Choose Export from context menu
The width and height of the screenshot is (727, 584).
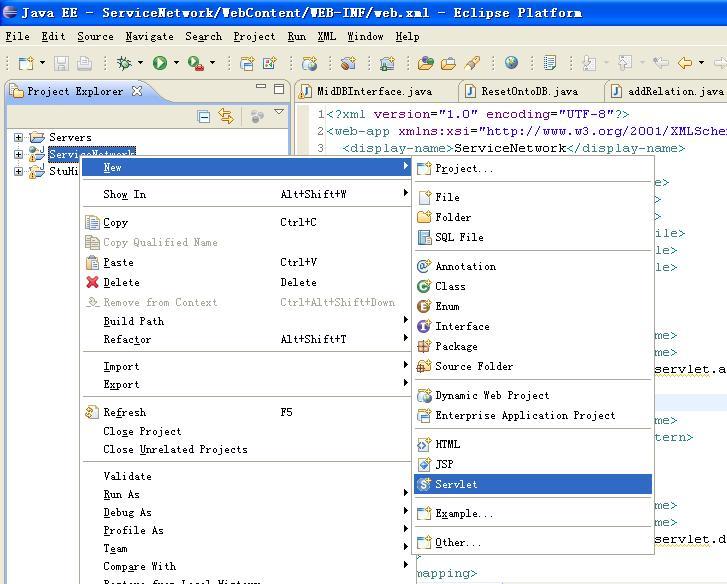coord(247,384)
